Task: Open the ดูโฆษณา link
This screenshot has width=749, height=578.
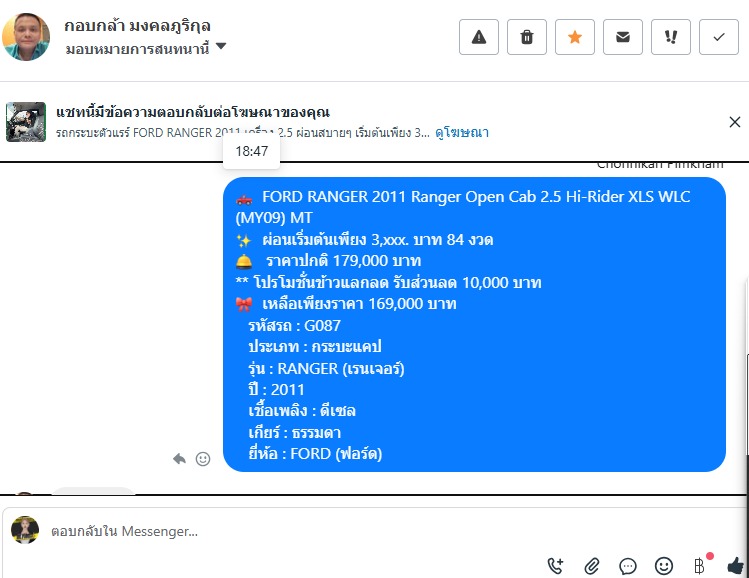Action: pyautogui.click(x=461, y=132)
